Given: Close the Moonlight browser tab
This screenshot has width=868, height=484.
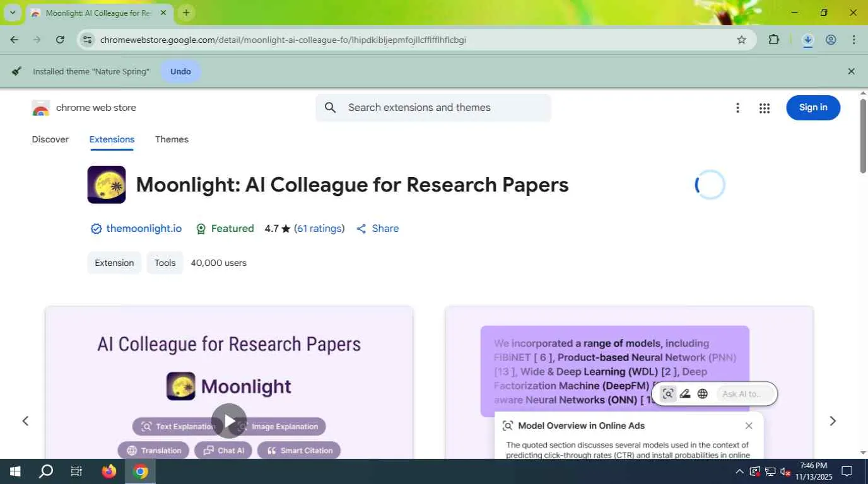Looking at the screenshot, I should [x=163, y=13].
